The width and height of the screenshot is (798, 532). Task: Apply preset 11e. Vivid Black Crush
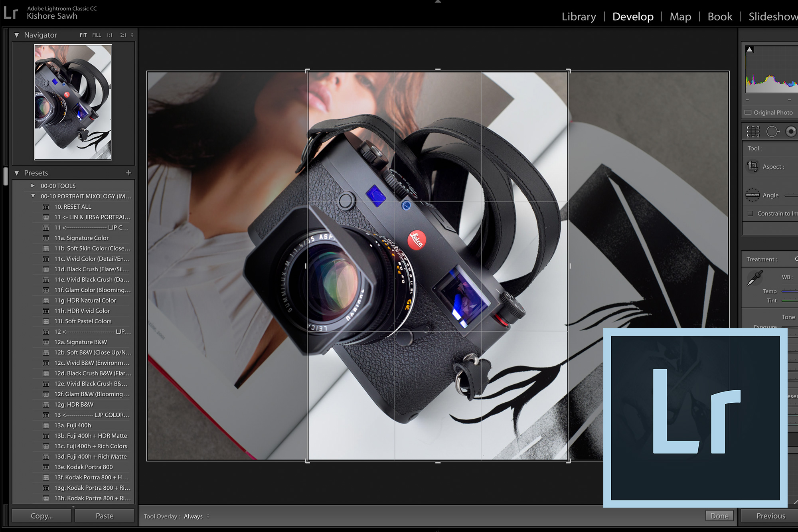(92, 279)
